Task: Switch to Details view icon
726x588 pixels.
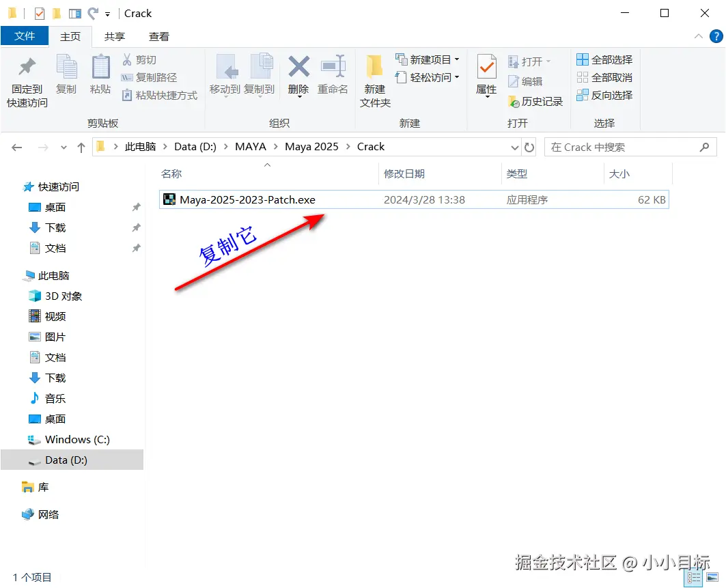Action: point(694,577)
